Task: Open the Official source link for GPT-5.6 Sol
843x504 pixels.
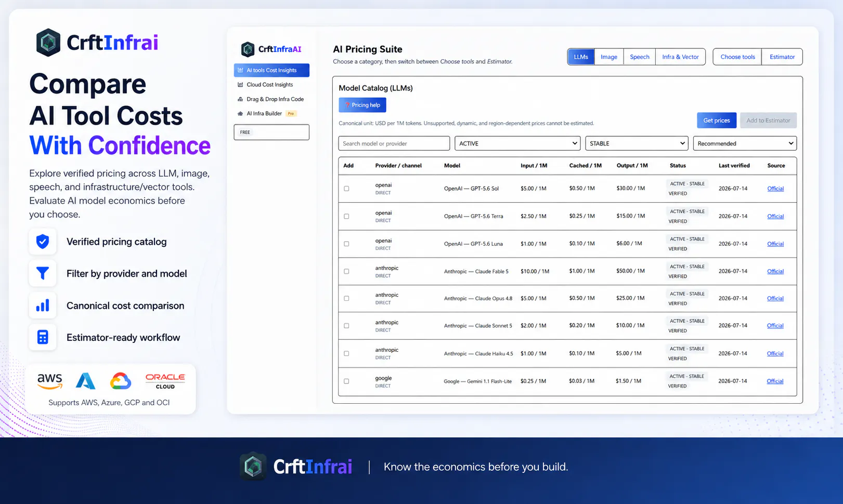Action: click(775, 189)
